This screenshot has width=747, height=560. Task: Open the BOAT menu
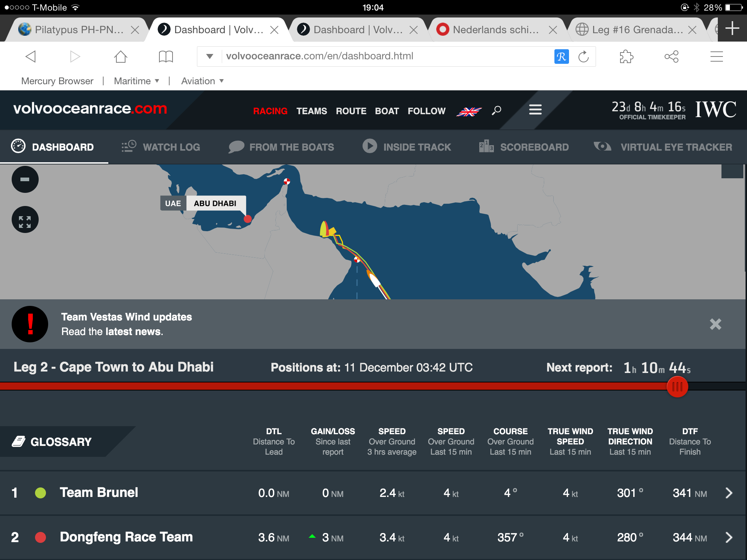pos(387,111)
